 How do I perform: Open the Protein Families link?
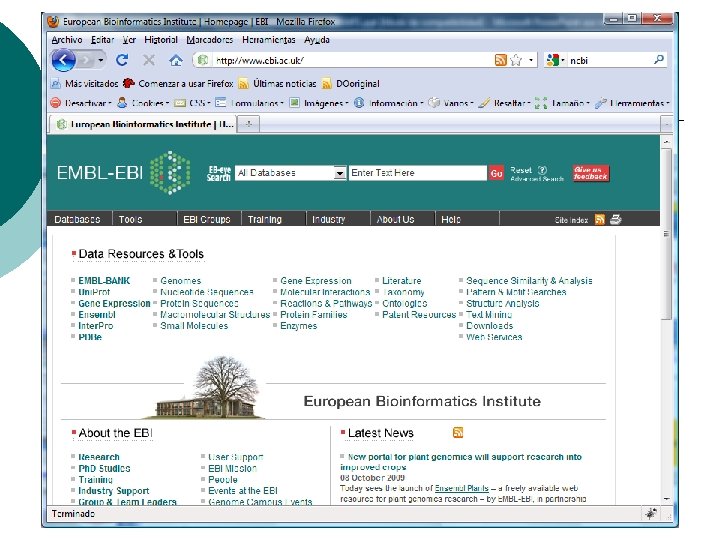314,315
